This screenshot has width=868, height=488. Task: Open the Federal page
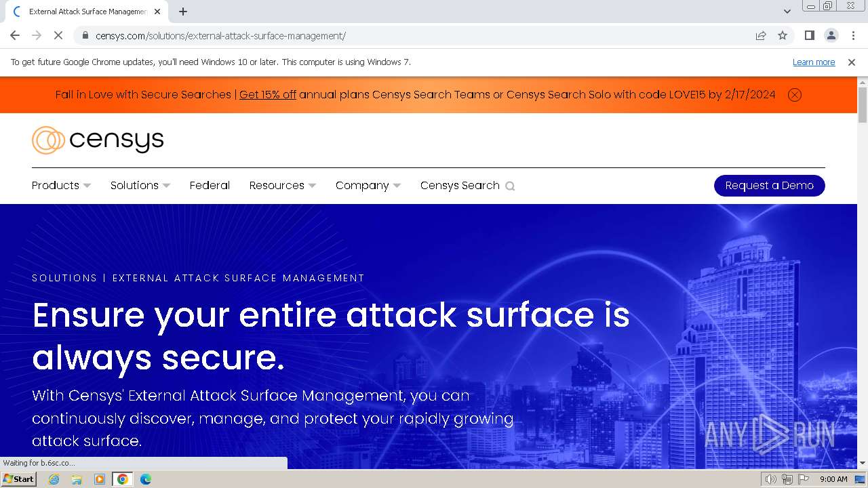pyautogui.click(x=210, y=186)
